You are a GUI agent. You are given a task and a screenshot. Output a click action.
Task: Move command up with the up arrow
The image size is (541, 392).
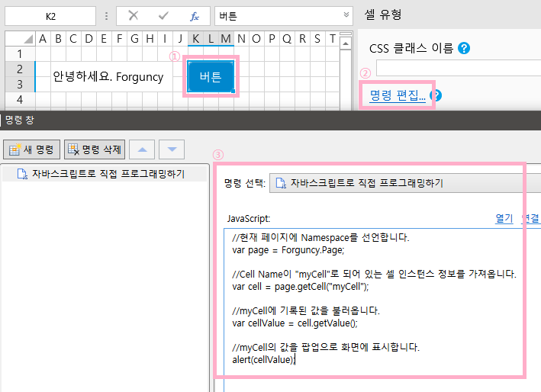pos(145,149)
